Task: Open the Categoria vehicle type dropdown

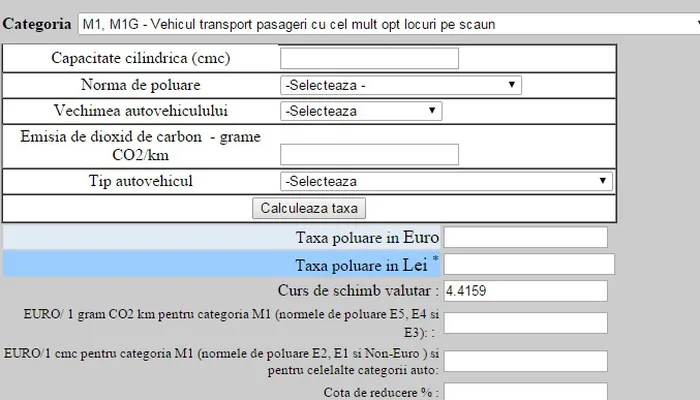Action: coord(389,24)
